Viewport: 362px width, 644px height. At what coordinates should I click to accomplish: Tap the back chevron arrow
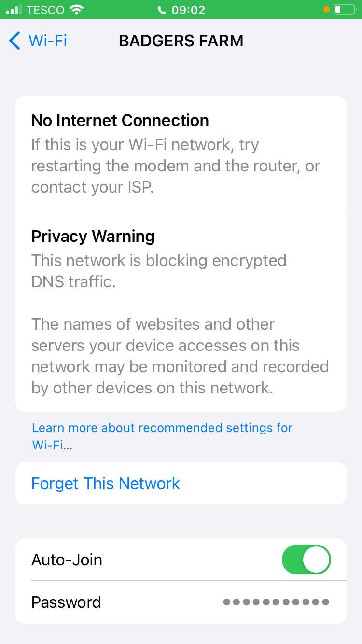click(14, 41)
